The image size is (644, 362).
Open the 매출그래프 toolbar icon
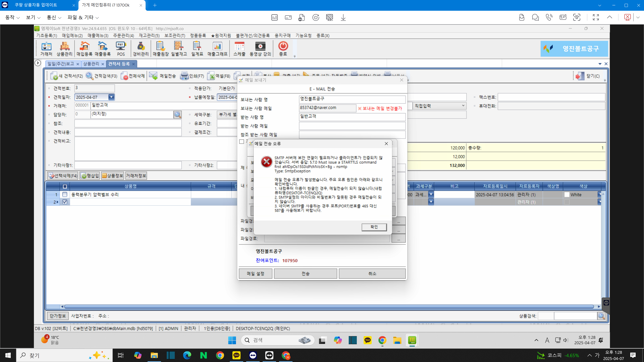218,48
